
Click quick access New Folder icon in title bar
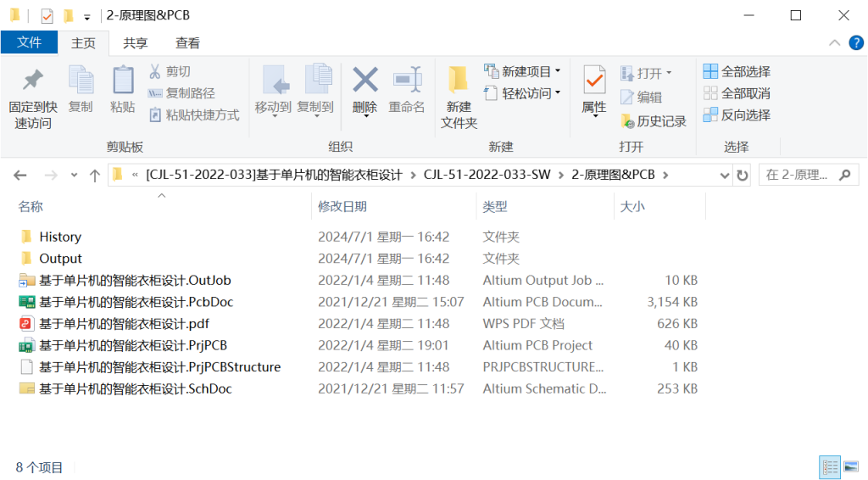[68, 15]
